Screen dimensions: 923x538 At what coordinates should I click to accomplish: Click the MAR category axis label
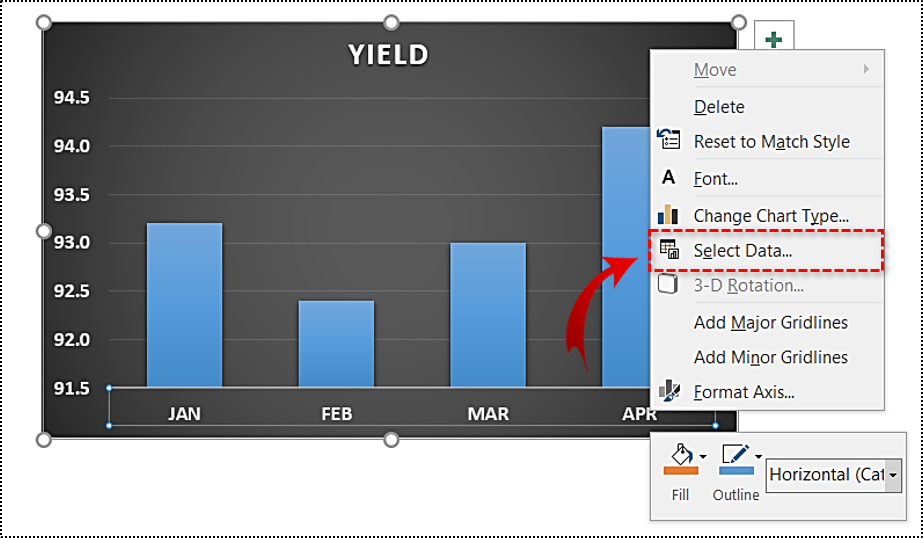click(x=488, y=414)
